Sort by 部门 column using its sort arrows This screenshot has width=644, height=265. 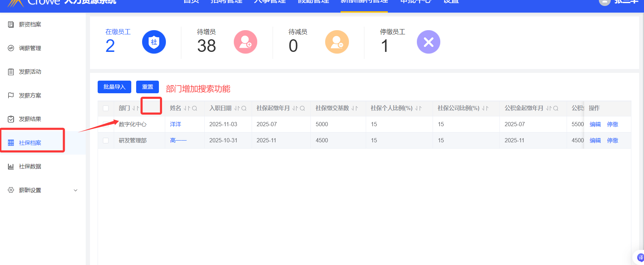[135, 108]
